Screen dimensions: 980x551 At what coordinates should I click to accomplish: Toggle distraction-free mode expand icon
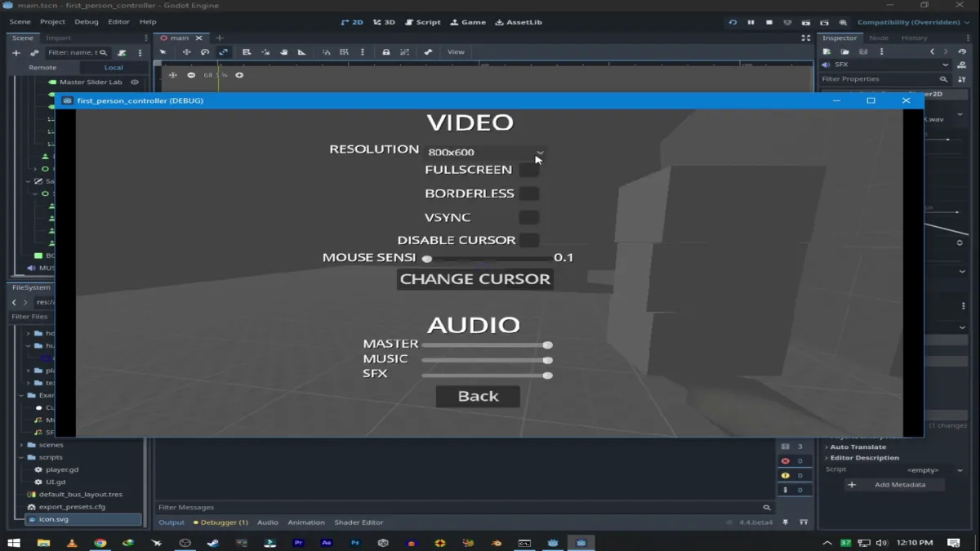point(806,38)
